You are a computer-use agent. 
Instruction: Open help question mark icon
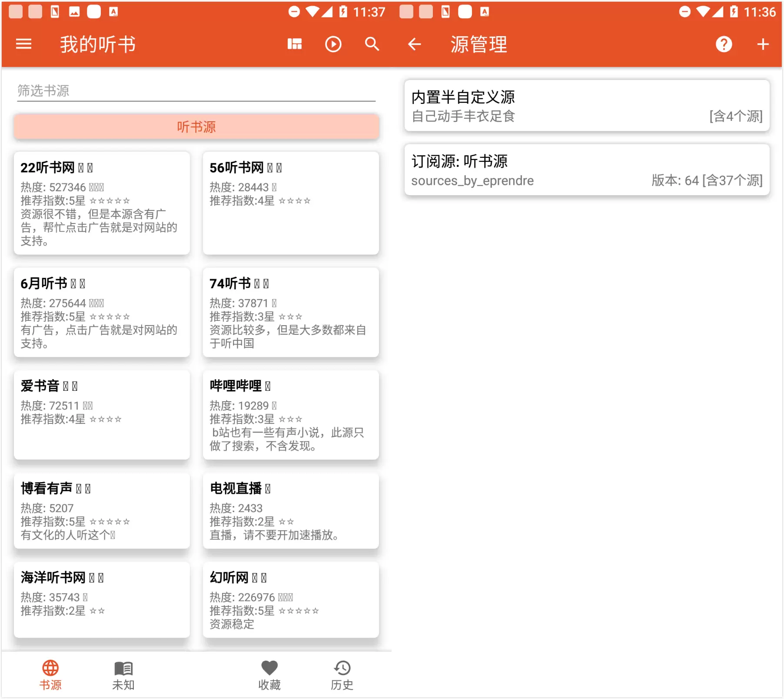click(724, 44)
